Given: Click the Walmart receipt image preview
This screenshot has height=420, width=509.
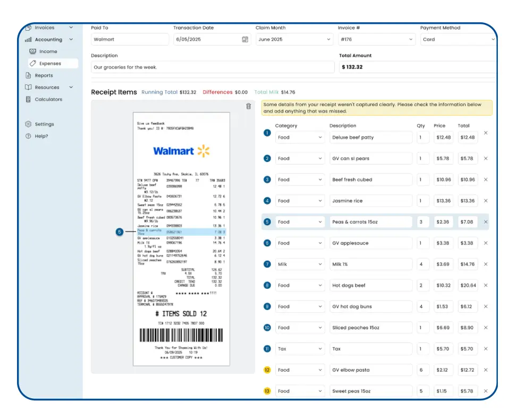Looking at the screenshot, I should (181, 239).
